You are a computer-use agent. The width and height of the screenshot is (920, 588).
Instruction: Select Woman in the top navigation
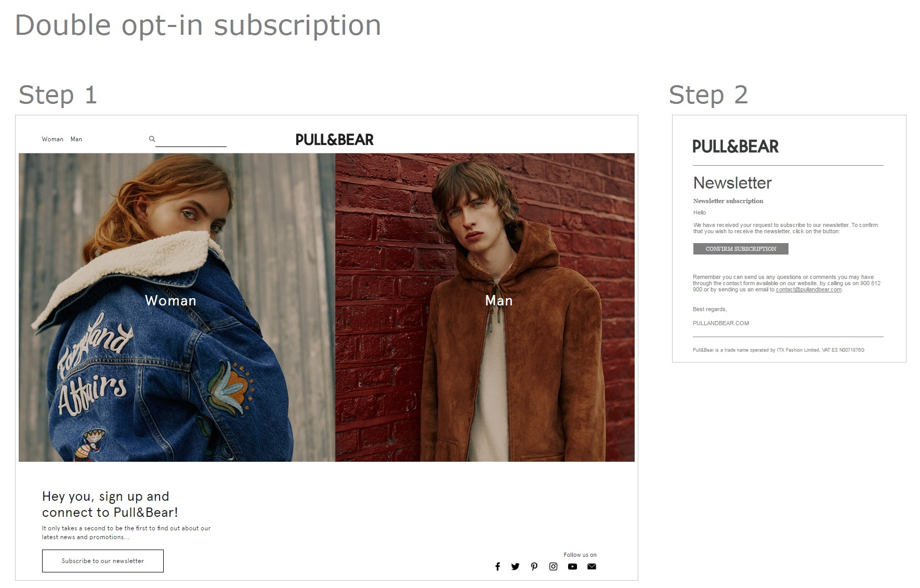pos(52,139)
